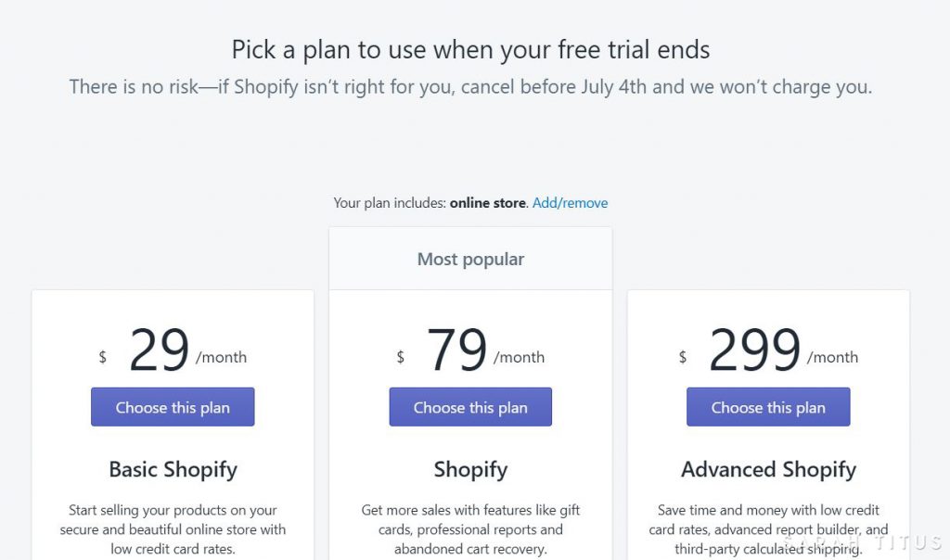Click the bold online store text
This screenshot has width=950, height=560.
[x=487, y=203]
